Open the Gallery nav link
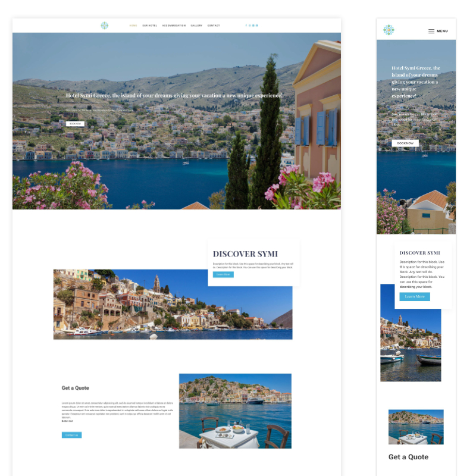The height and width of the screenshot is (476, 476). (196, 26)
